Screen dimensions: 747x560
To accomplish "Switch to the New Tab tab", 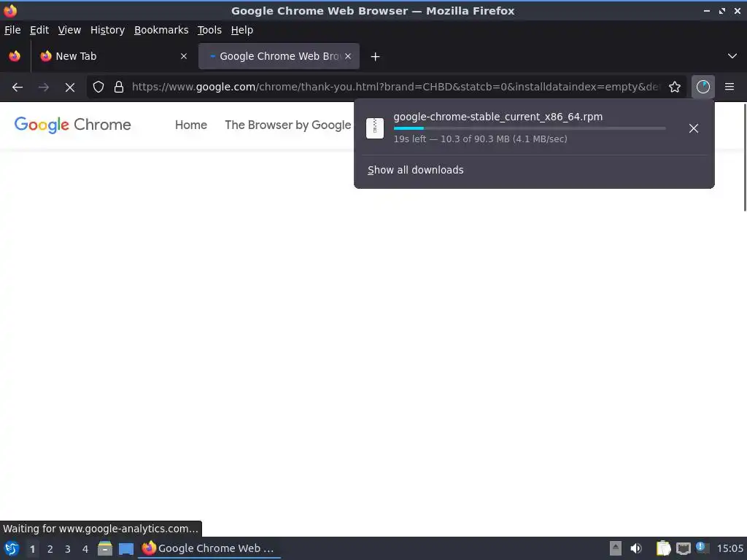I will (113, 56).
